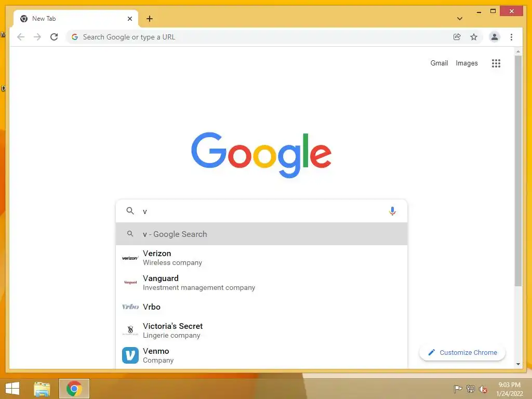Choose the Verizon suggestion

pos(262,258)
